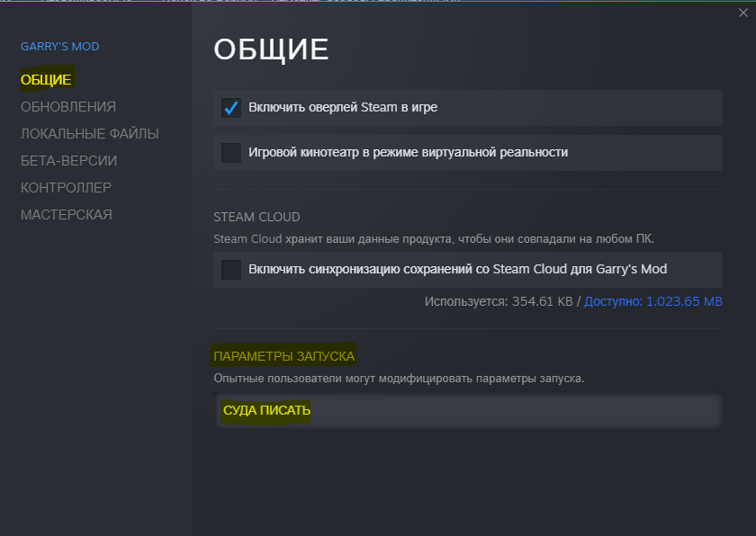Click the ПАРАМЕТРЫ ЗАПУСКА section heading
The width and height of the screenshot is (756, 536).
coord(284,356)
